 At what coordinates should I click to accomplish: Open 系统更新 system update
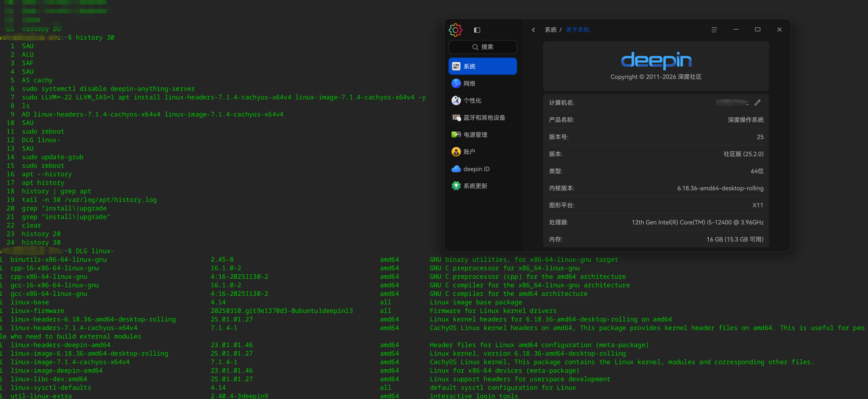pos(483,186)
